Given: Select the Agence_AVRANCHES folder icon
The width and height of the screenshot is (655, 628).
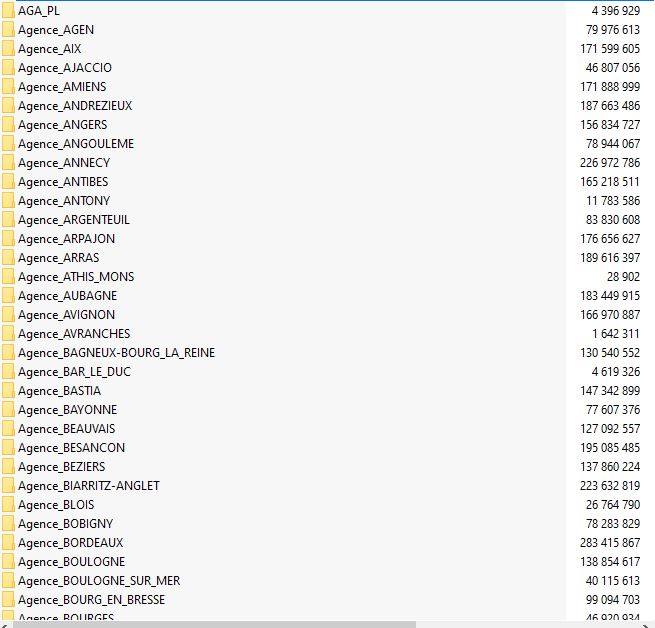Looking at the screenshot, I should [8, 334].
